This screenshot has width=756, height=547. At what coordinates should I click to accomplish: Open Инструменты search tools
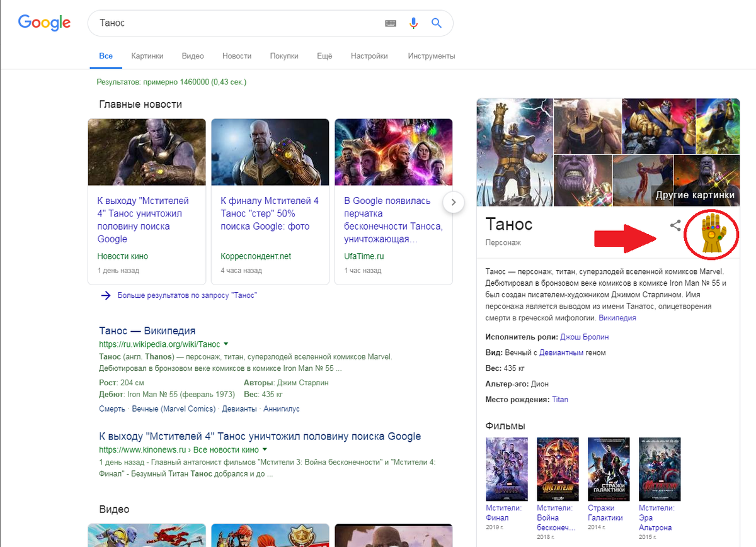[x=432, y=56]
